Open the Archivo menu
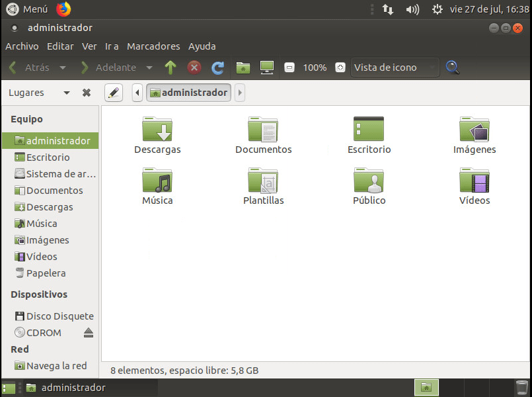The width and height of the screenshot is (532, 397). [x=22, y=46]
